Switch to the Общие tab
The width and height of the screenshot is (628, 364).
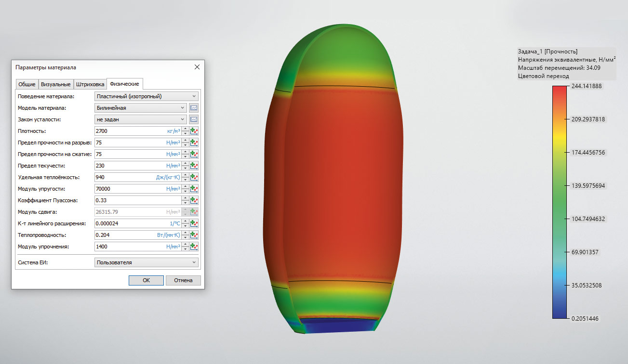tap(27, 84)
